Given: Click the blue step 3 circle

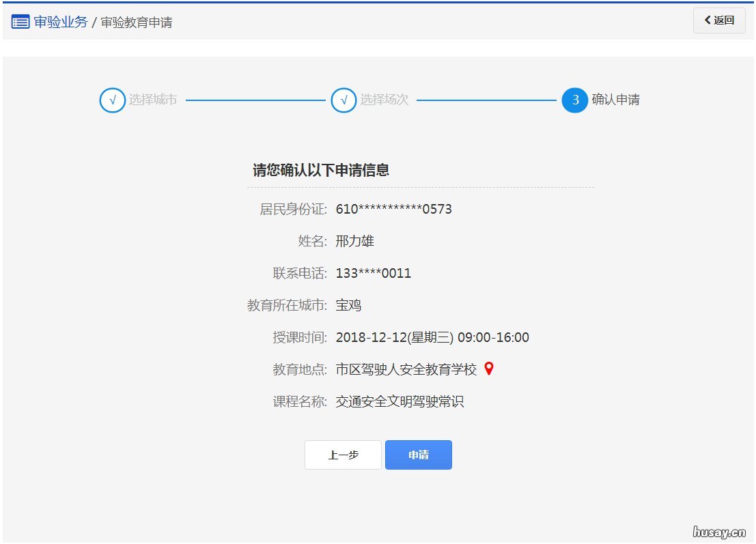Looking at the screenshot, I should (x=575, y=100).
